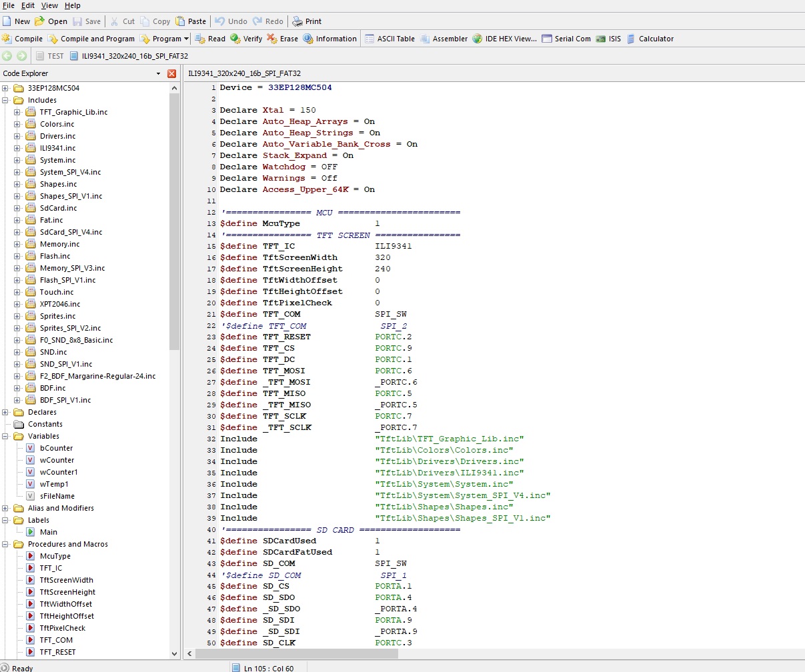Click Compile and Program button
The height and width of the screenshot is (672, 805).
click(91, 39)
